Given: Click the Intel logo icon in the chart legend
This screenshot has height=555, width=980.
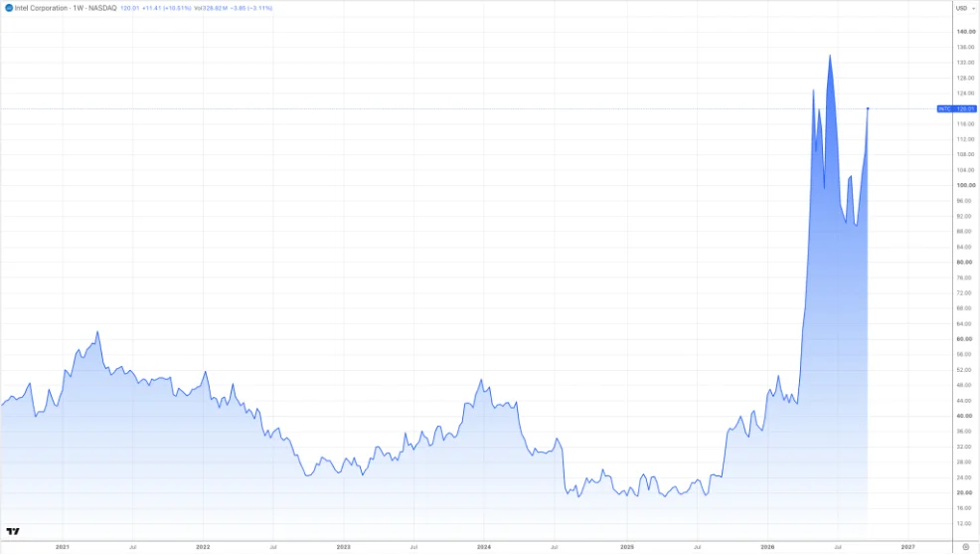Looking at the screenshot, I should [9, 8].
